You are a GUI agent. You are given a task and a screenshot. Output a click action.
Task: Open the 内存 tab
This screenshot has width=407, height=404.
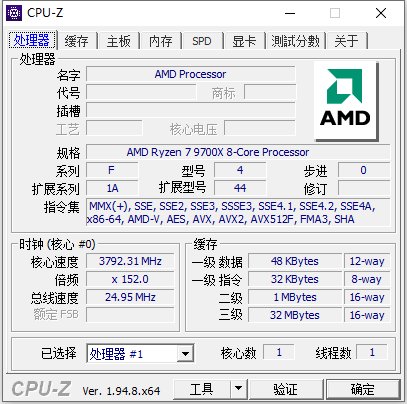161,41
